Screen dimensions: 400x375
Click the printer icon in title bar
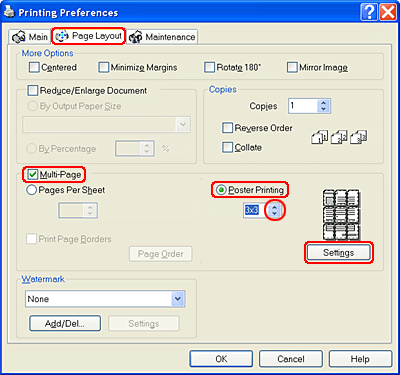point(9,12)
